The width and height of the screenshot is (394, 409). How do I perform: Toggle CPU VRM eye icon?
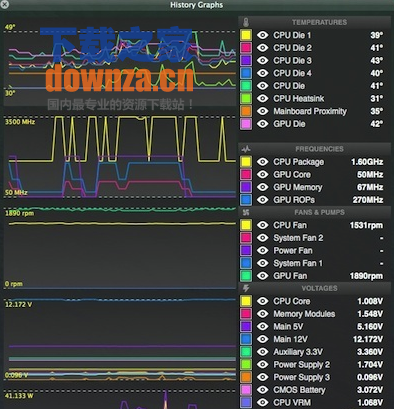point(263,402)
